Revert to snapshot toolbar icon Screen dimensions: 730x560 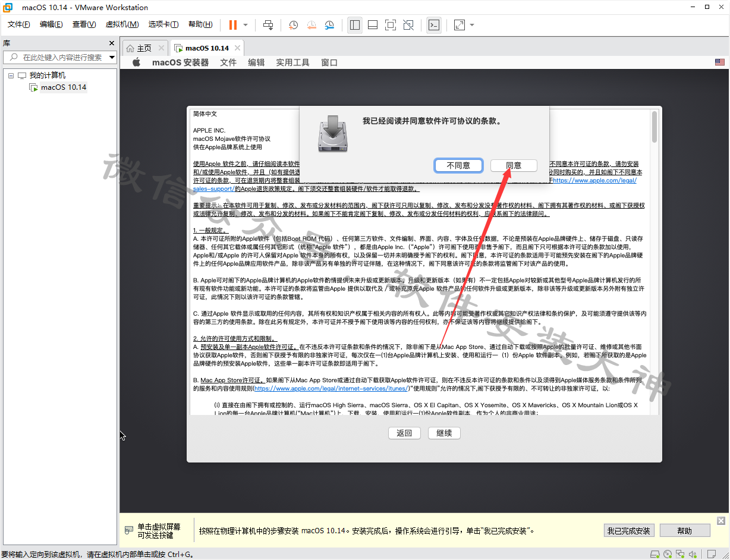tap(311, 25)
